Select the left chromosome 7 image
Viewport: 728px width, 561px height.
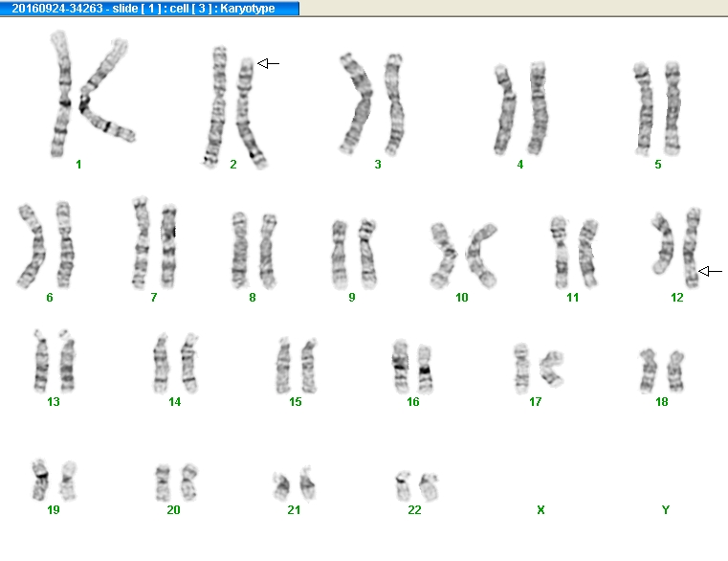point(141,242)
